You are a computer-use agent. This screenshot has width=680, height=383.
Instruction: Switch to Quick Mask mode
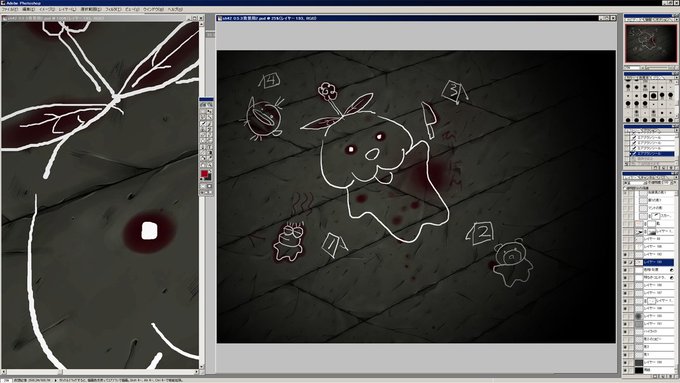point(209,186)
